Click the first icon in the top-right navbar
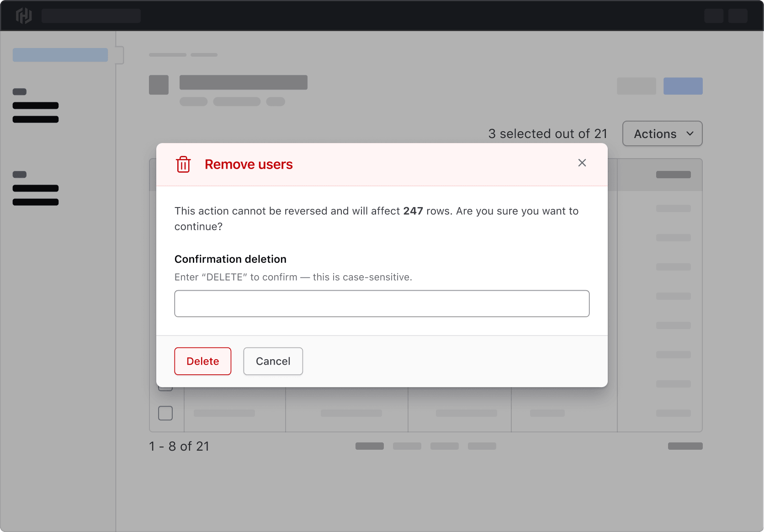The width and height of the screenshot is (764, 532). click(x=714, y=15)
